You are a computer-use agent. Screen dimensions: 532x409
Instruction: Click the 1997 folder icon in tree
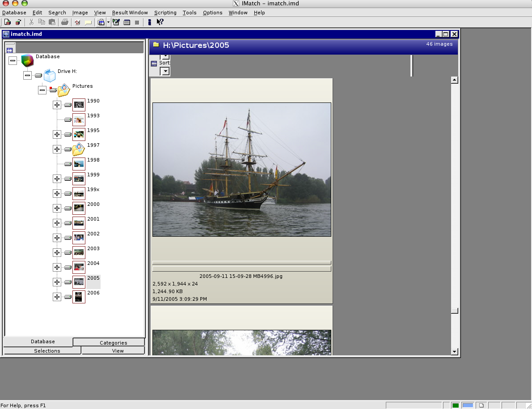pyautogui.click(x=79, y=149)
